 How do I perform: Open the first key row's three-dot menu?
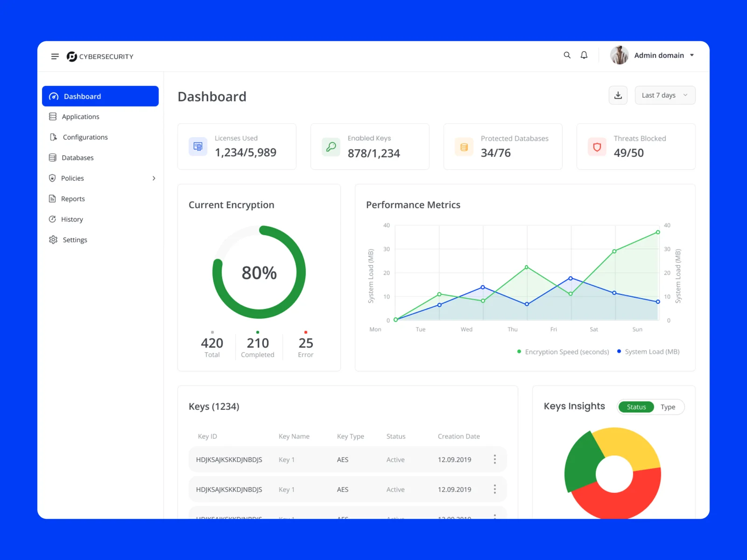coord(494,460)
